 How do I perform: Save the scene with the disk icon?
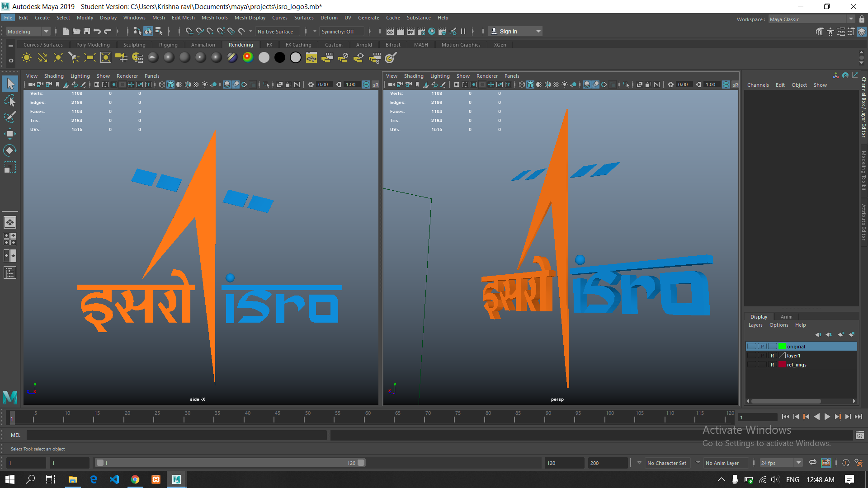(x=87, y=31)
